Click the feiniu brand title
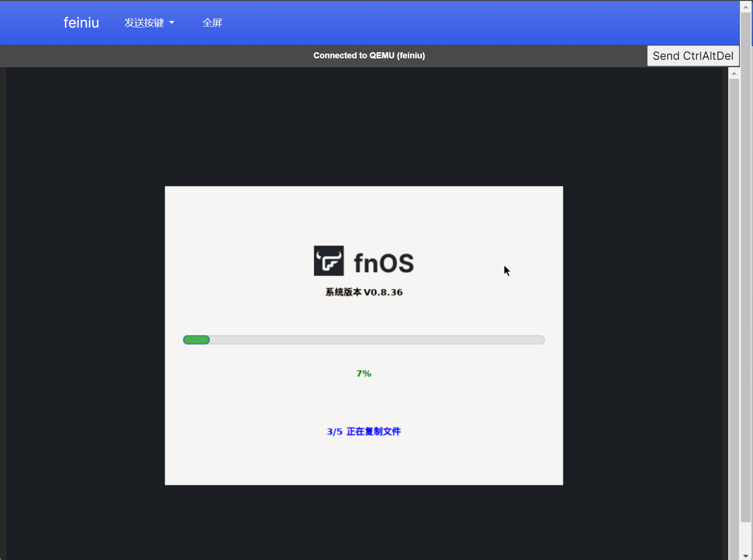This screenshot has width=753, height=560. click(x=81, y=22)
